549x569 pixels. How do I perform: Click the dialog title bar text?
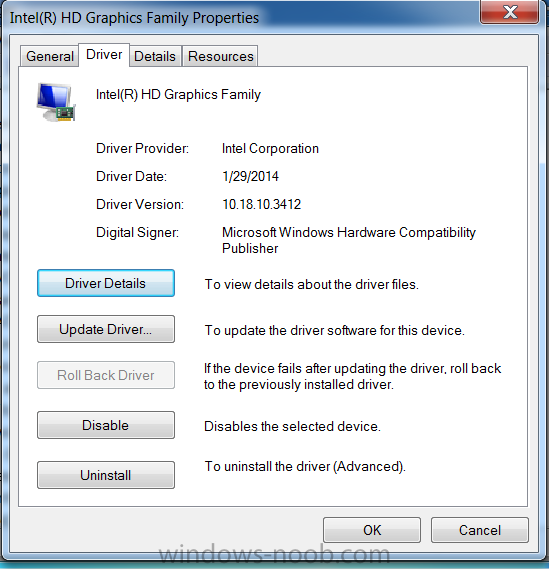pyautogui.click(x=134, y=18)
